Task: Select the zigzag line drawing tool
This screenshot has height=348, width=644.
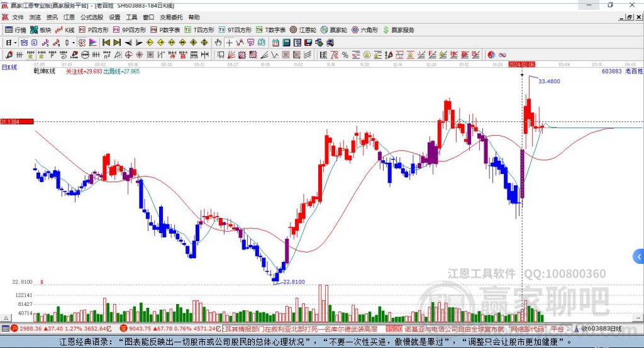Action: click(x=274, y=55)
